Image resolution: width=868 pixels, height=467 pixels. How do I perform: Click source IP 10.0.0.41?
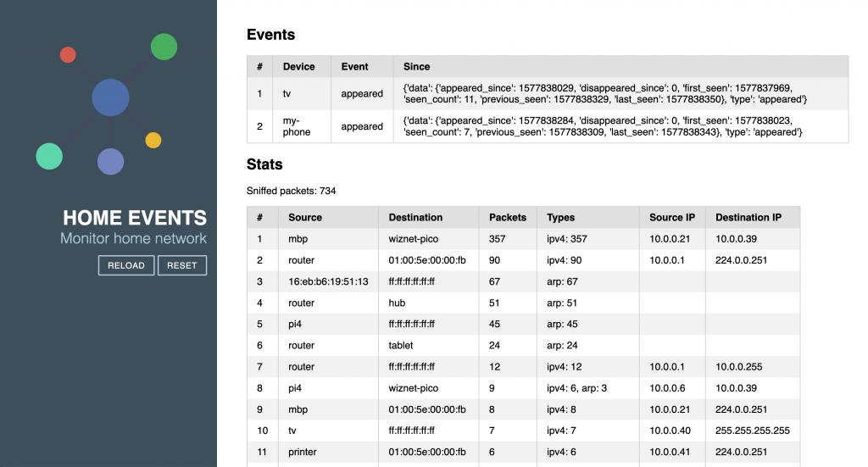click(670, 452)
